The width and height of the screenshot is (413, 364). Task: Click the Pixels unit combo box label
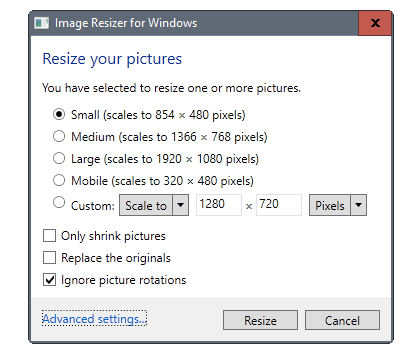(330, 205)
